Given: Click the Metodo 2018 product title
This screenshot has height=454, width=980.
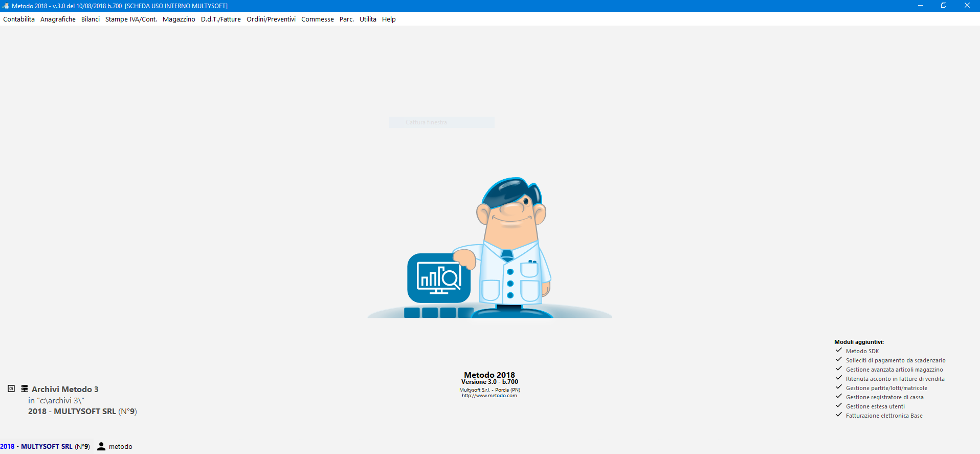Looking at the screenshot, I should coord(489,375).
